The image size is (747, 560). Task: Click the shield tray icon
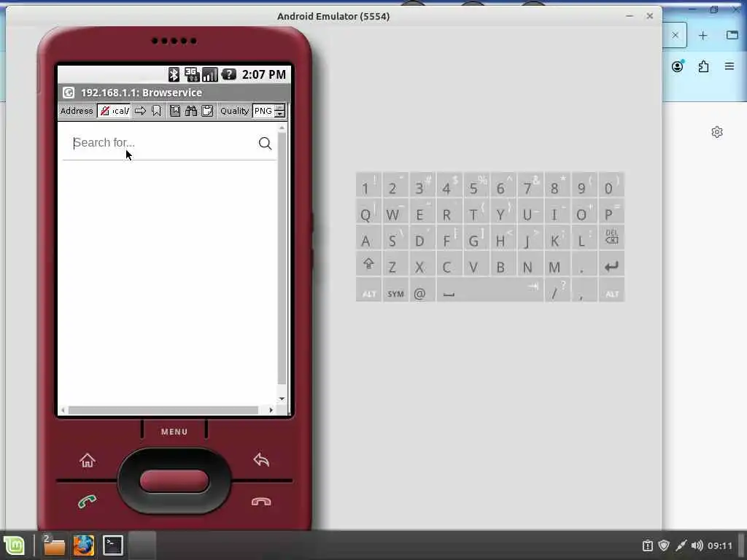(664, 545)
